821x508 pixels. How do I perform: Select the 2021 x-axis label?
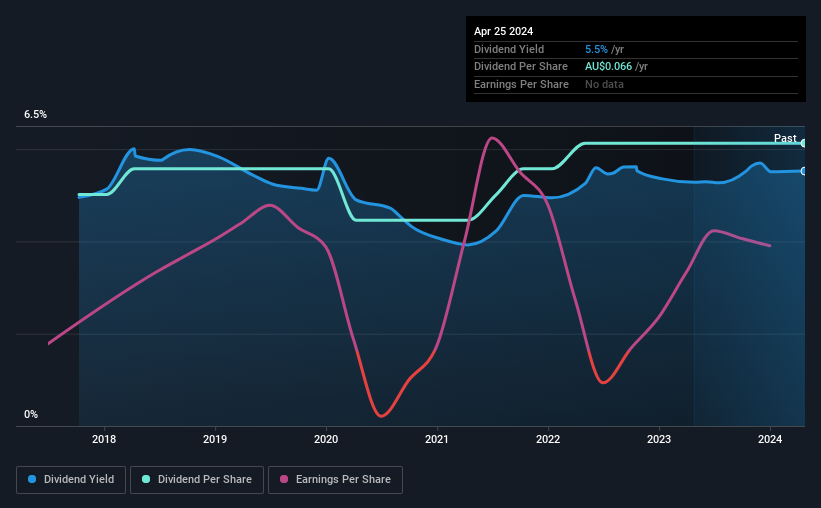click(437, 439)
